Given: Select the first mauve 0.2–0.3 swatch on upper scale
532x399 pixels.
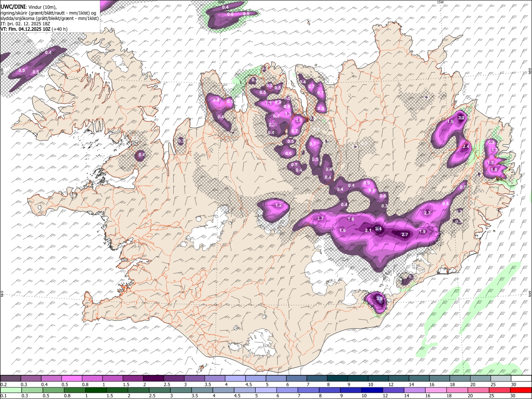Looking at the screenshot, I should tap(10, 379).
